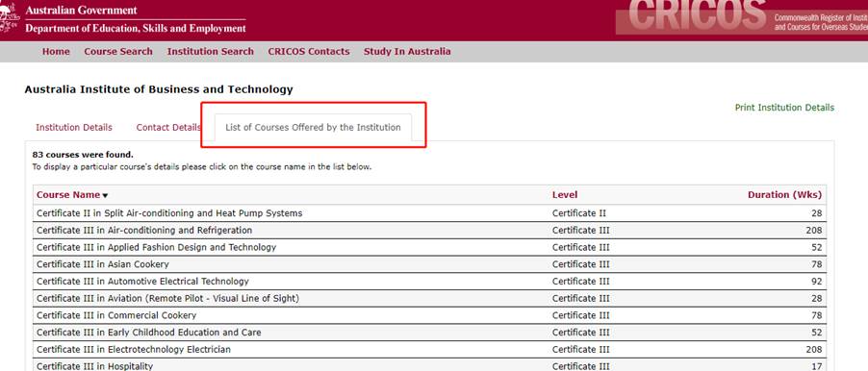Viewport: 868px width, 371px height.
Task: Click duration 28 for Aviation Remote Pilot row
Action: [817, 298]
